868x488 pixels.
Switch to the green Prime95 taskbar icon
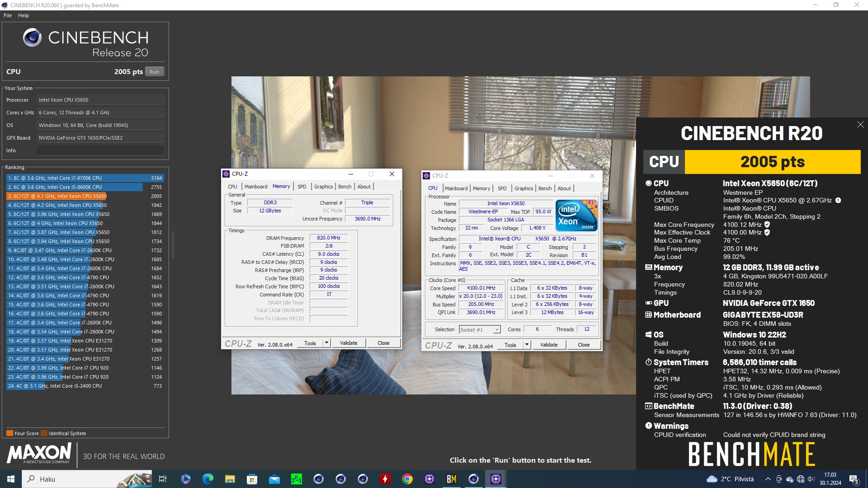[296, 479]
